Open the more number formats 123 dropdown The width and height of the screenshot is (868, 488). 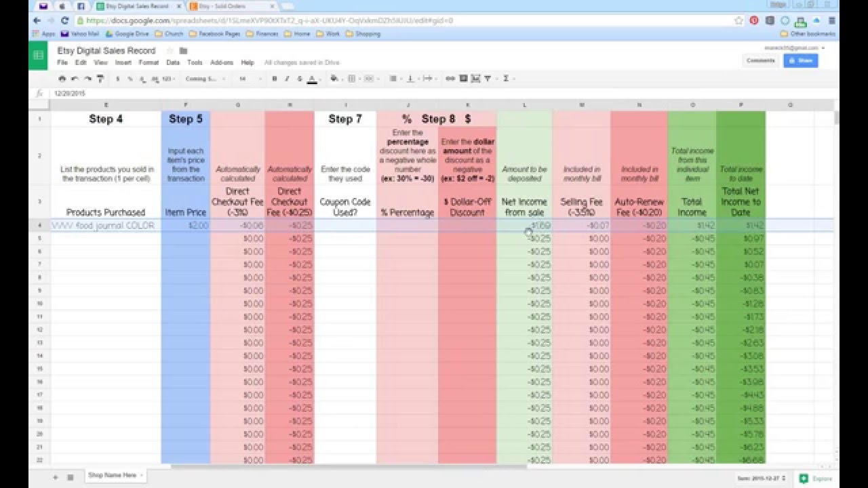[167, 79]
